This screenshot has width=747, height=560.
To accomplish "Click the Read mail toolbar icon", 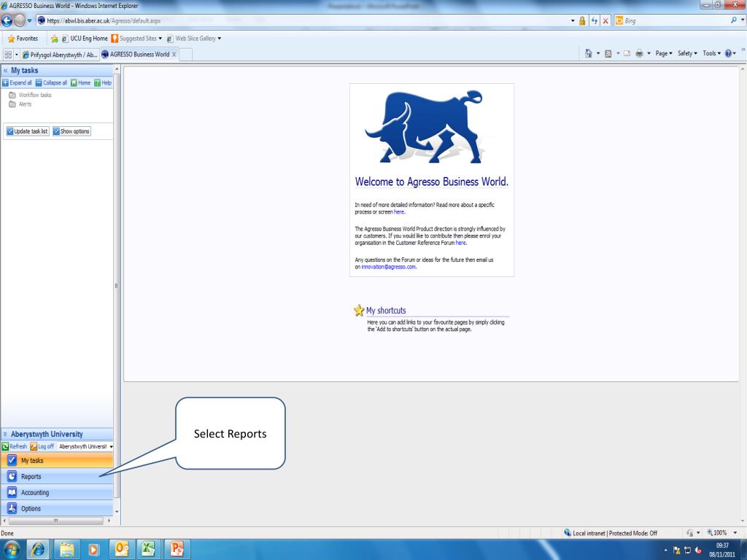I will point(627,53).
